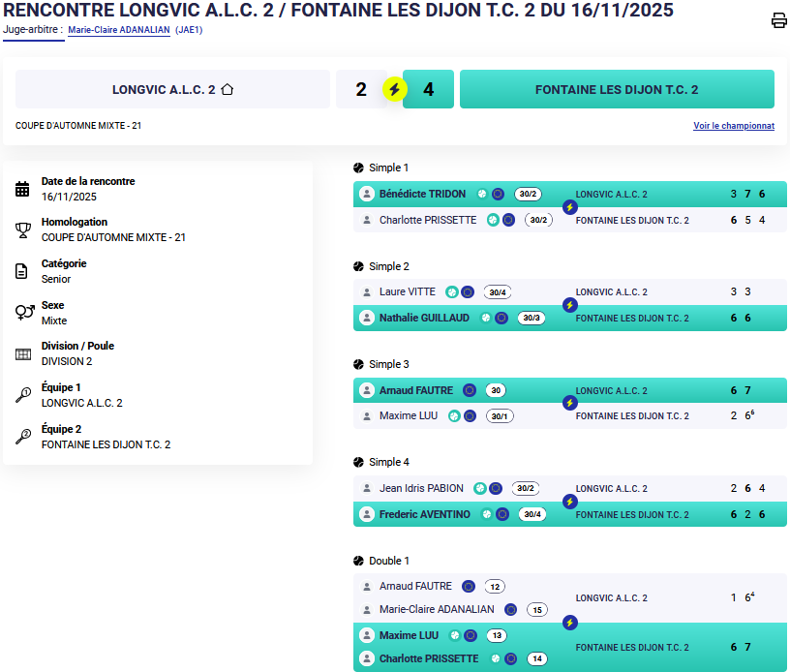Click the lightning icon in Simple 1 match
Image resolution: width=790 pixels, height=672 pixels.
(570, 207)
